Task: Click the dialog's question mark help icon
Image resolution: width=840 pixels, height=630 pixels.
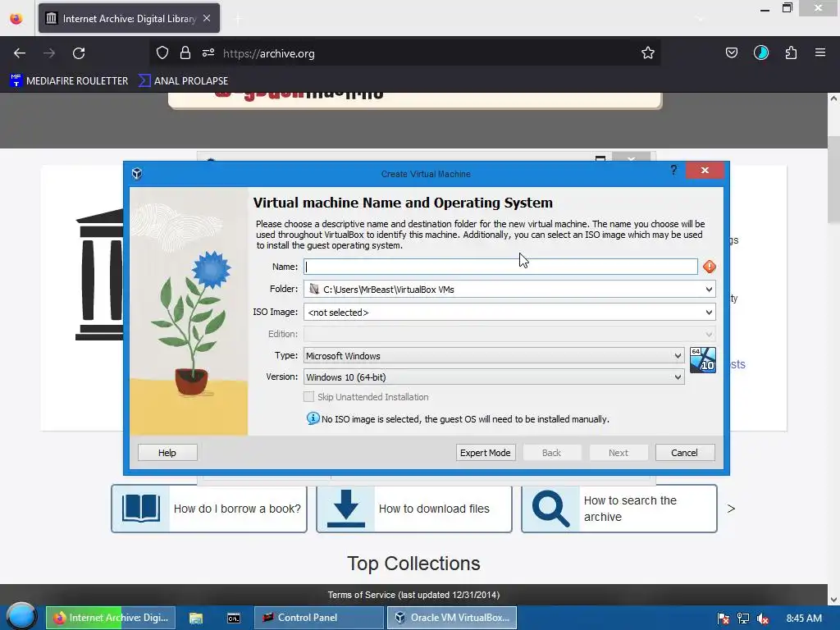Action: 673,171
